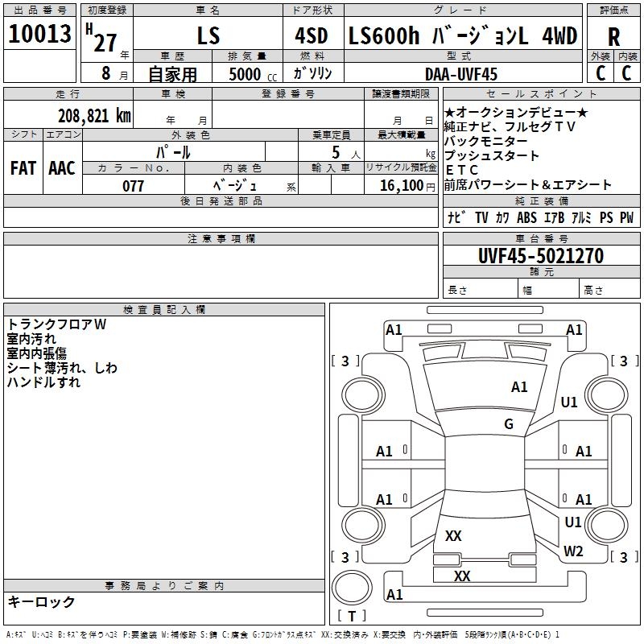This screenshot has height=644, width=644.
Task: Select the ABS equipment label
Action: [526, 217]
